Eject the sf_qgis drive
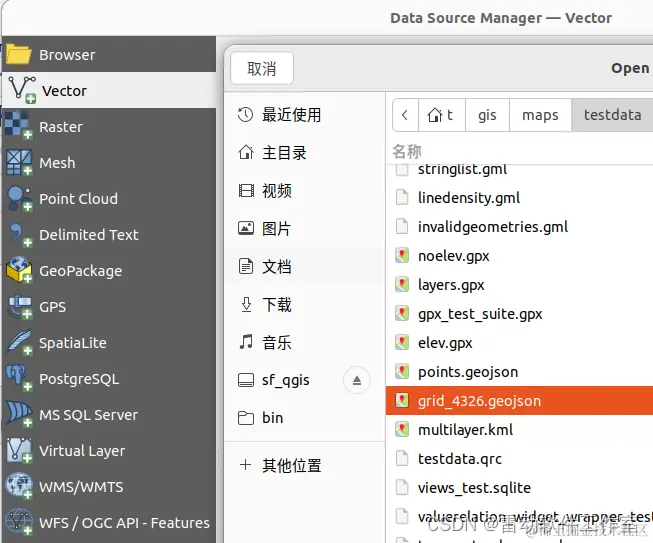 (x=357, y=380)
